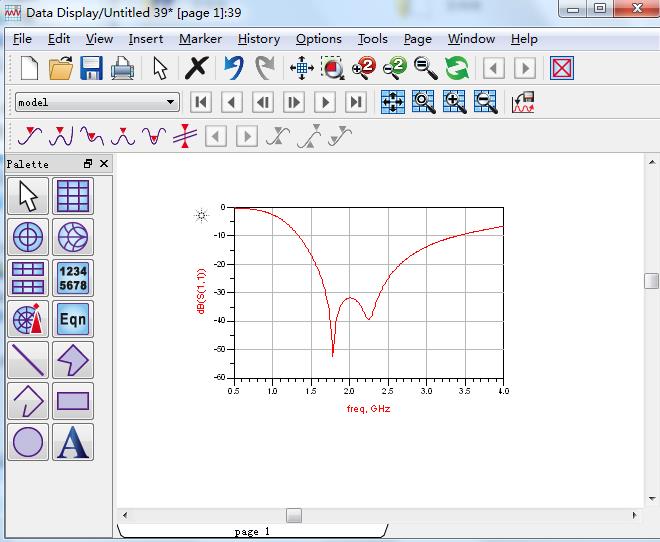Select the text A tool
Screen dimensions: 660x542
click(x=73, y=442)
